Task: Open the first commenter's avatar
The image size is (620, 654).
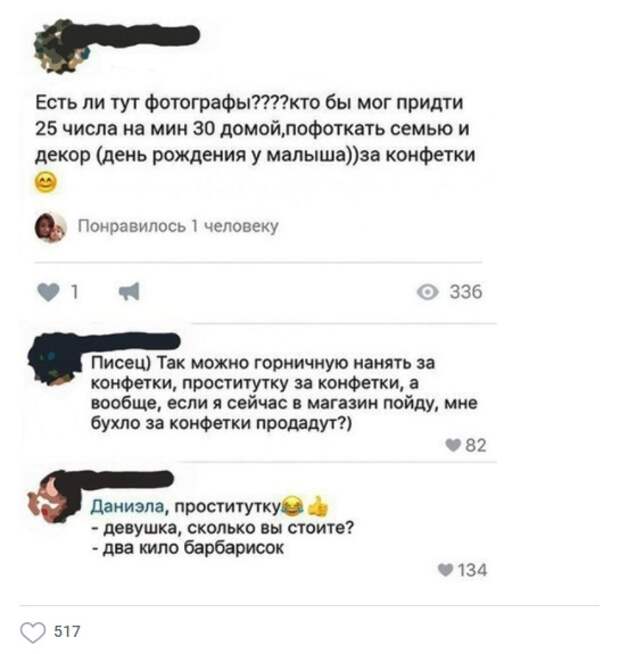Action: pos(52,361)
